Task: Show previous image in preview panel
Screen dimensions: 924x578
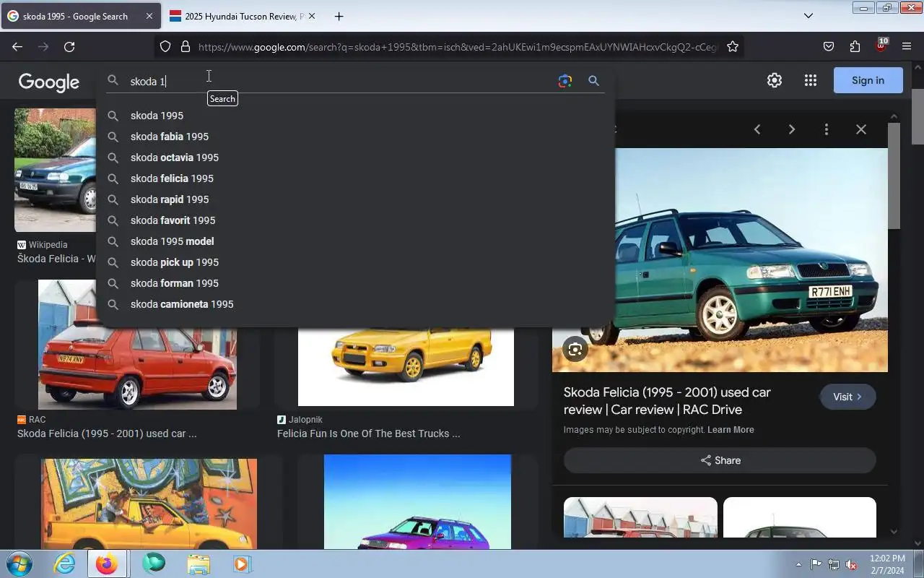Action: pyautogui.click(x=757, y=129)
